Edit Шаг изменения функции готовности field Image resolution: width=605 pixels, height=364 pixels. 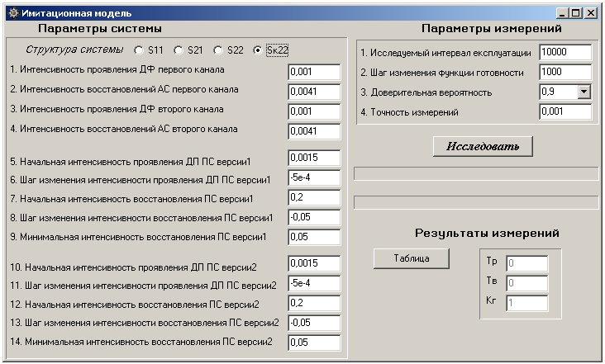[x=565, y=72]
